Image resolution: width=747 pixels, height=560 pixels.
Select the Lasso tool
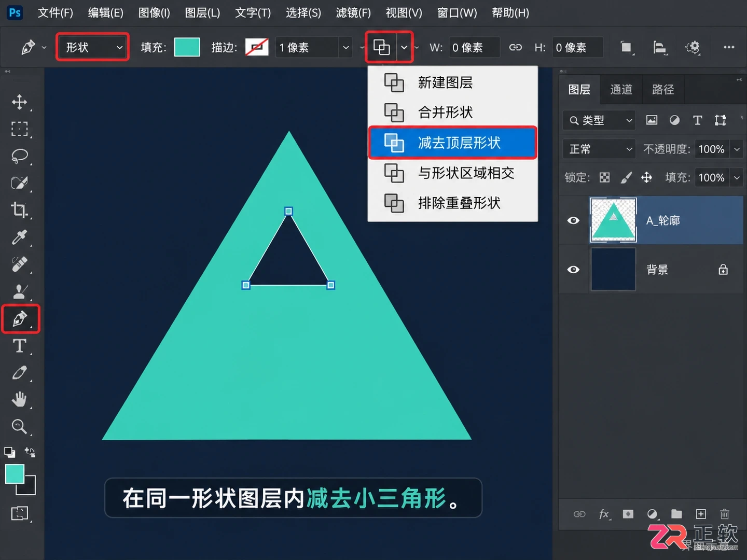point(20,156)
